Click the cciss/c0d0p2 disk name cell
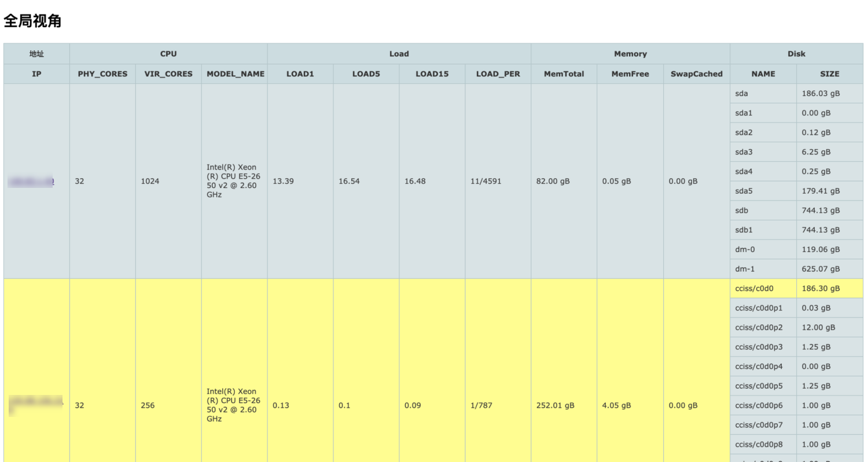This screenshot has height=462, width=868. pos(763,327)
